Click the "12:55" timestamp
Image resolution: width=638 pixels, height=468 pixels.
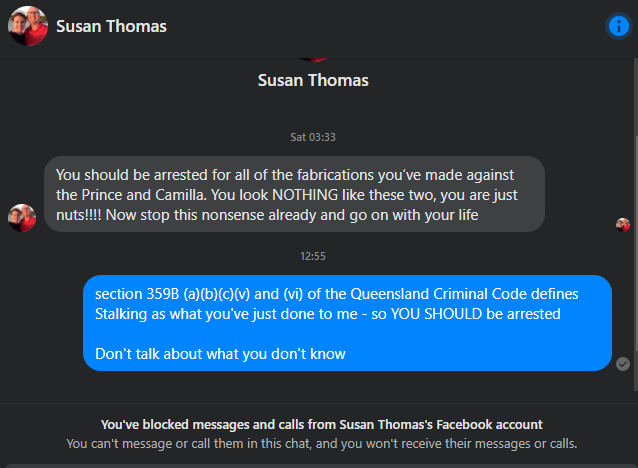(313, 256)
